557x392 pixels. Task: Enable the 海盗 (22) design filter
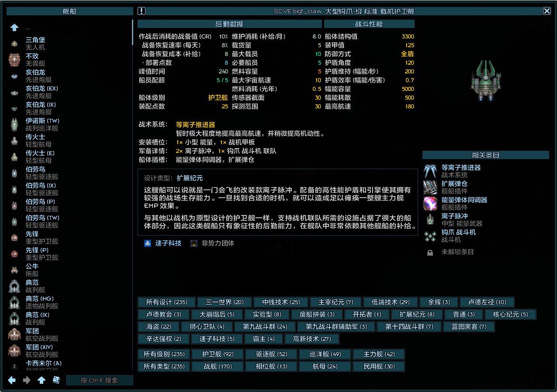(x=159, y=326)
